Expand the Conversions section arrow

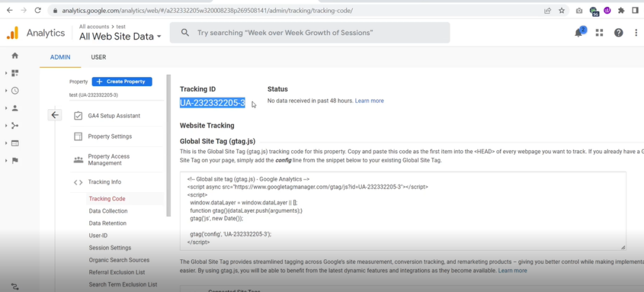coord(6,161)
